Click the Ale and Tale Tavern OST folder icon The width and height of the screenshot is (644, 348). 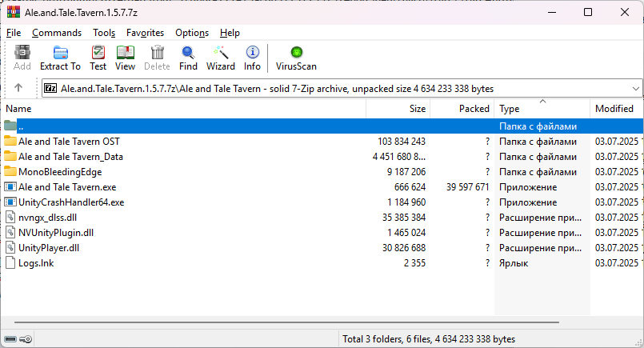10,141
